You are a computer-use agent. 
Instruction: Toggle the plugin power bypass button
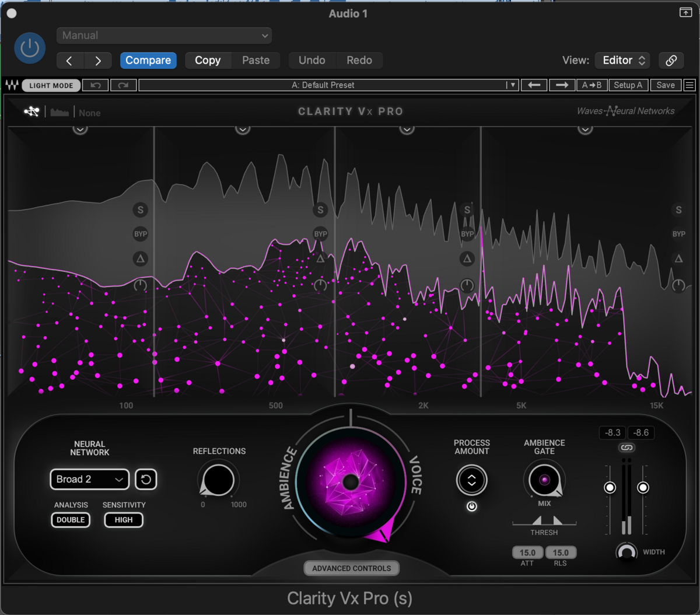point(30,48)
